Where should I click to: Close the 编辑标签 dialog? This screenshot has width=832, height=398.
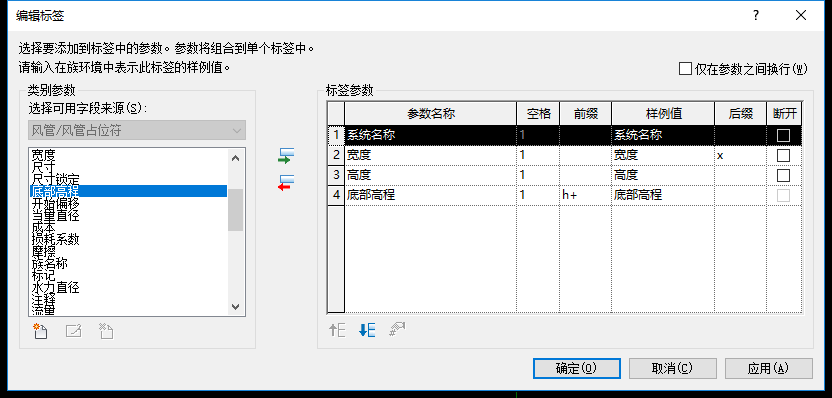point(801,15)
